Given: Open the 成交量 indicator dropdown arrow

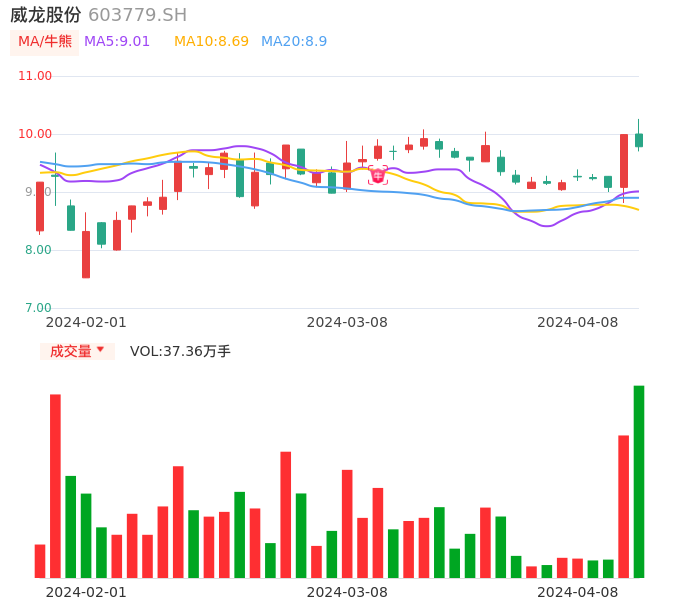Looking at the screenshot, I should tap(100, 350).
